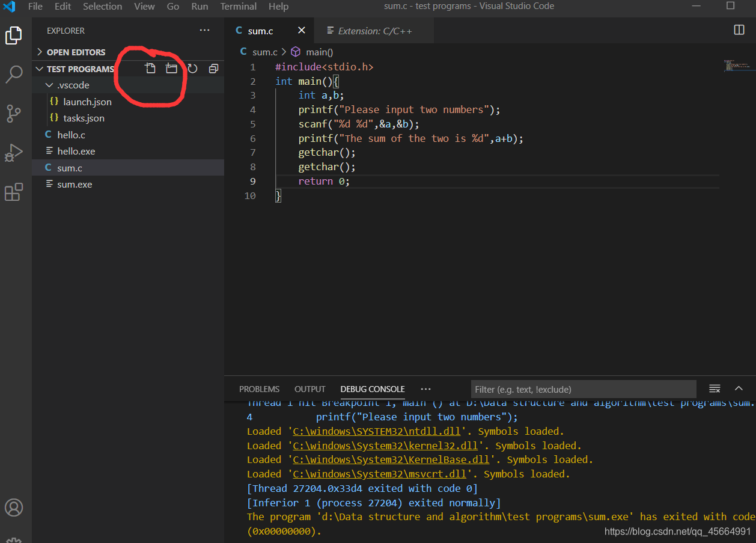Screen dimensions: 756x543
Task: Open KernelBase.dll path link in console
Action: [391, 459]
